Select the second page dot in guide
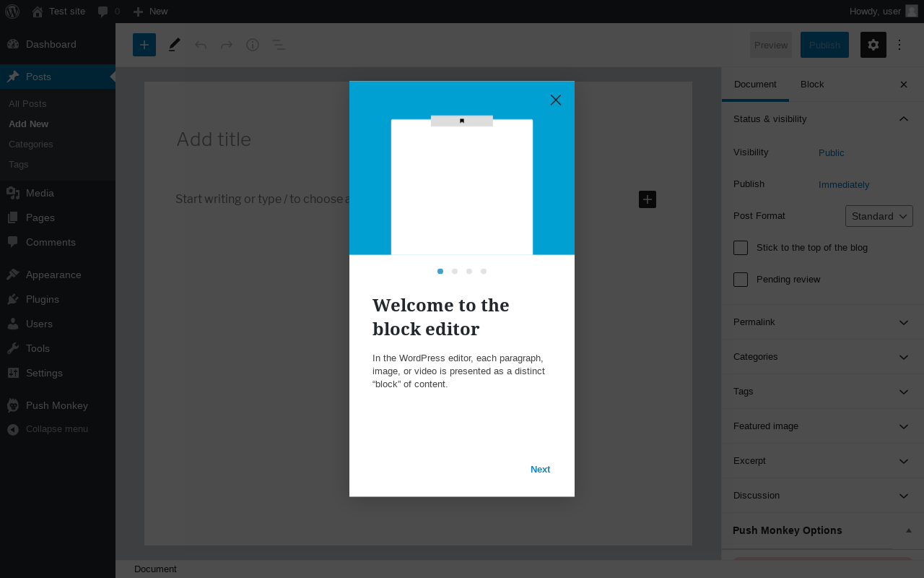Screen dimensions: 924x578 click(x=455, y=272)
